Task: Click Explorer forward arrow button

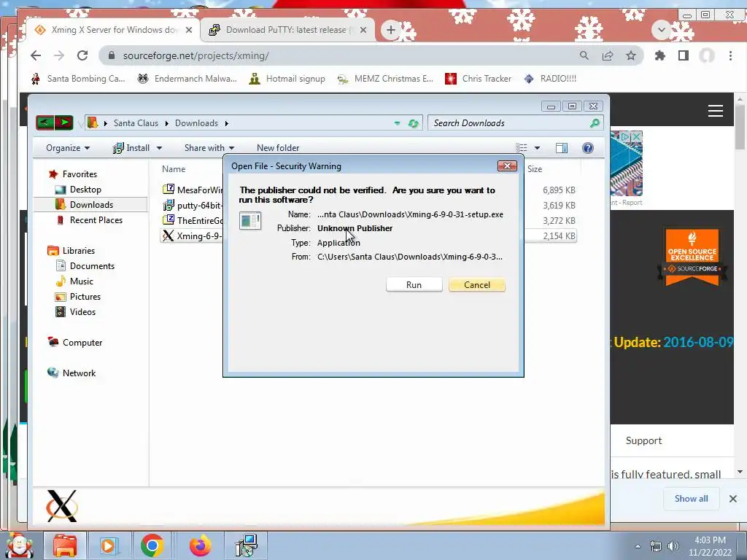Action: pyautogui.click(x=64, y=122)
